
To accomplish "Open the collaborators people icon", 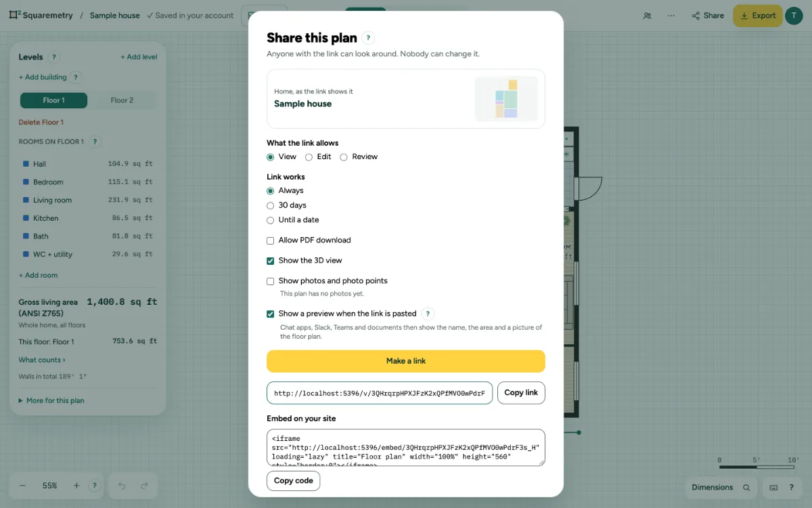I will tap(648, 16).
